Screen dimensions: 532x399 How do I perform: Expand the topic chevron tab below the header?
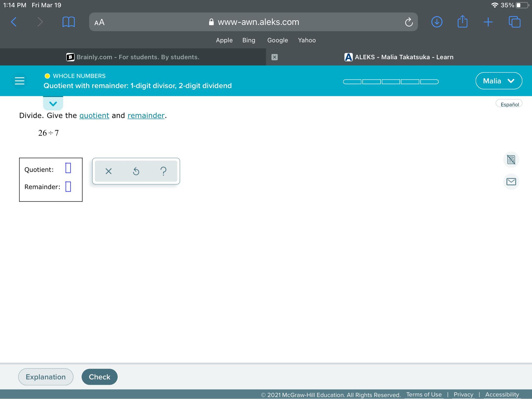[x=53, y=104]
